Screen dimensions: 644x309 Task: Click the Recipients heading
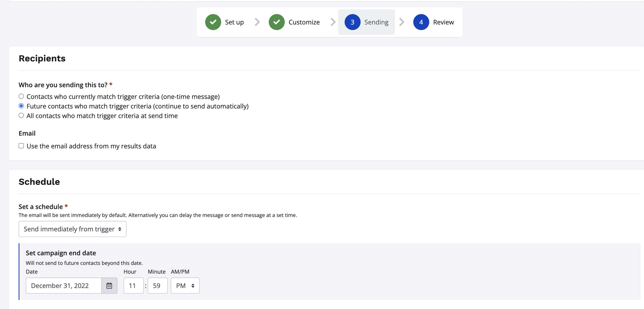[x=42, y=58]
